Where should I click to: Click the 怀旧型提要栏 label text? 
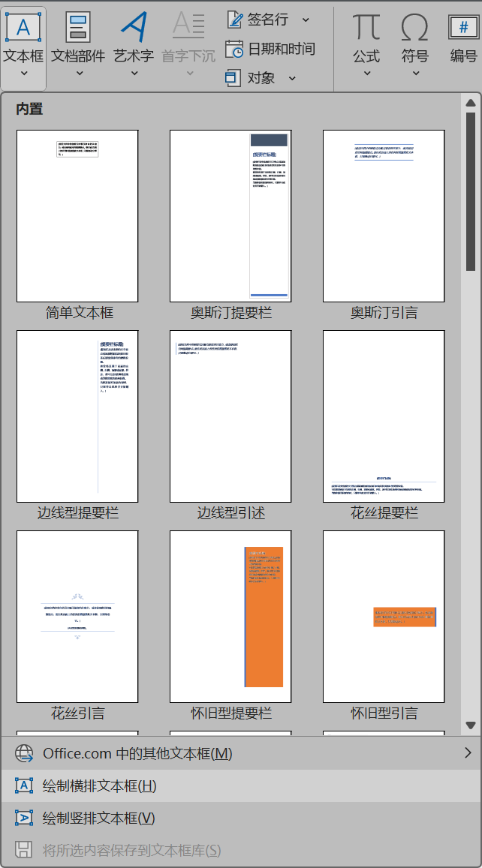point(231,713)
